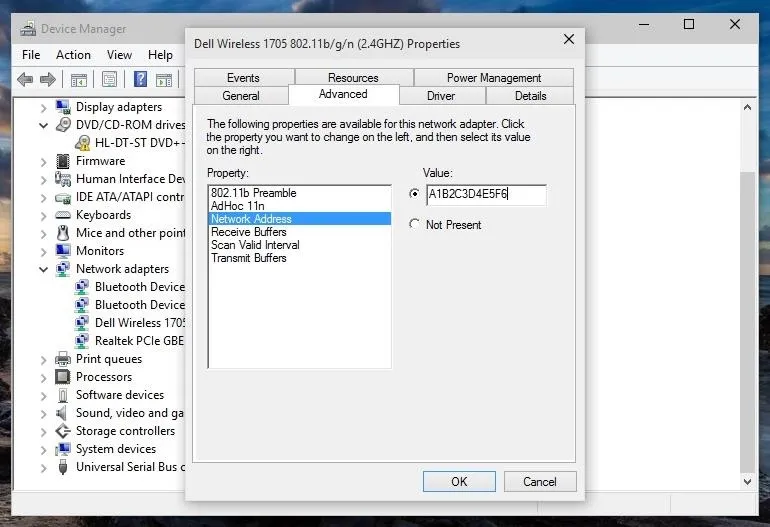The width and height of the screenshot is (770, 527).
Task: Open the Help menu
Action: point(160,55)
